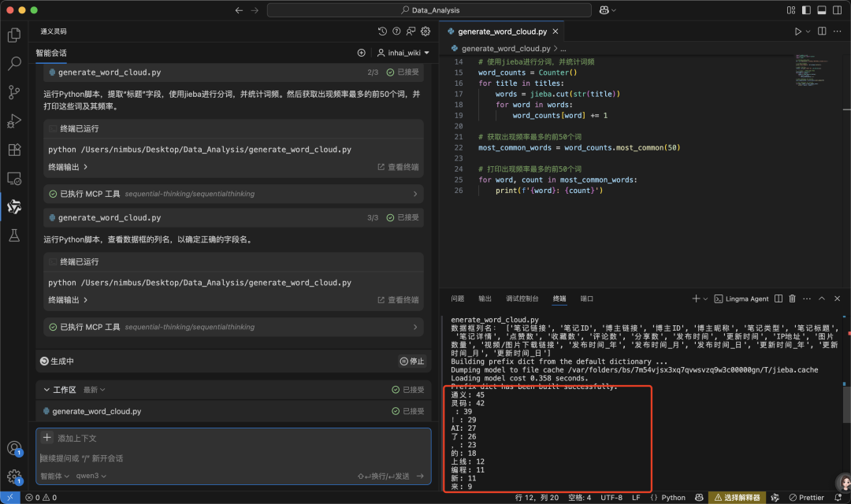Viewport: 851px width, 504px height.
Task: Toggle the primary sidebar layout button
Action: (x=805, y=10)
